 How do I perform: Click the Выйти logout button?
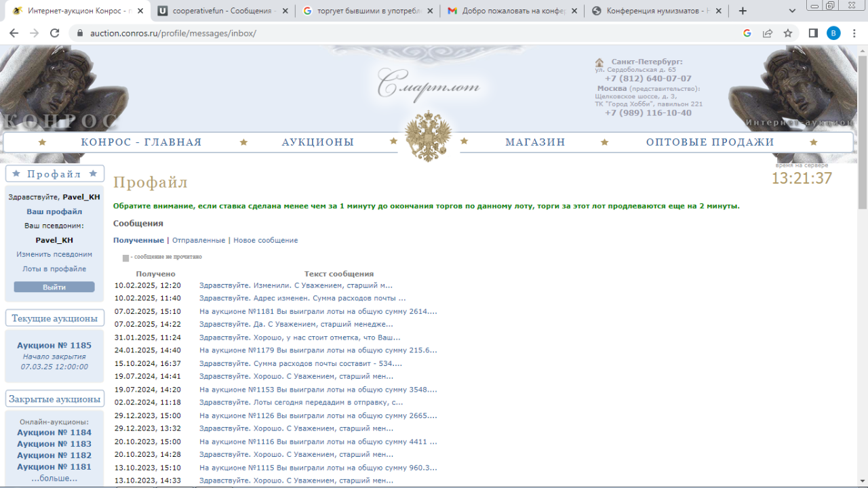(x=54, y=287)
